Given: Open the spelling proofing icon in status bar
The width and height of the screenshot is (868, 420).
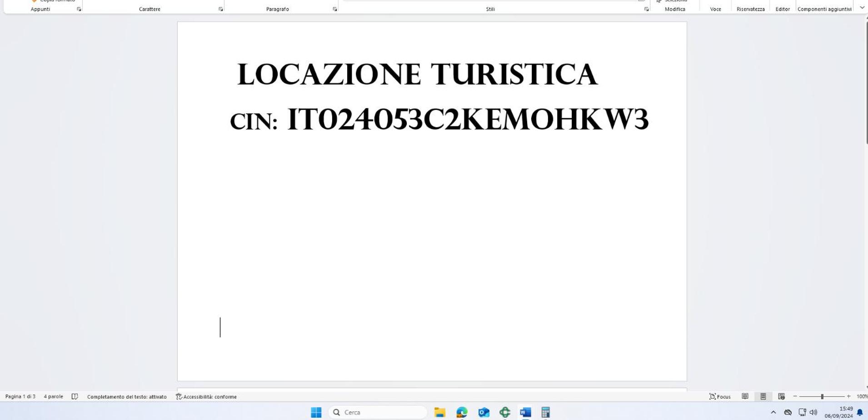Looking at the screenshot, I should pyautogui.click(x=75, y=396).
